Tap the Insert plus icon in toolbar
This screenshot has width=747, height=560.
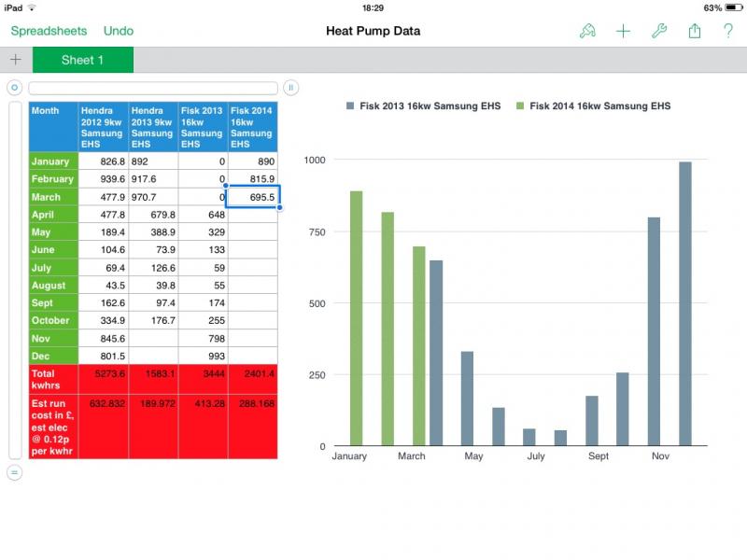623,31
